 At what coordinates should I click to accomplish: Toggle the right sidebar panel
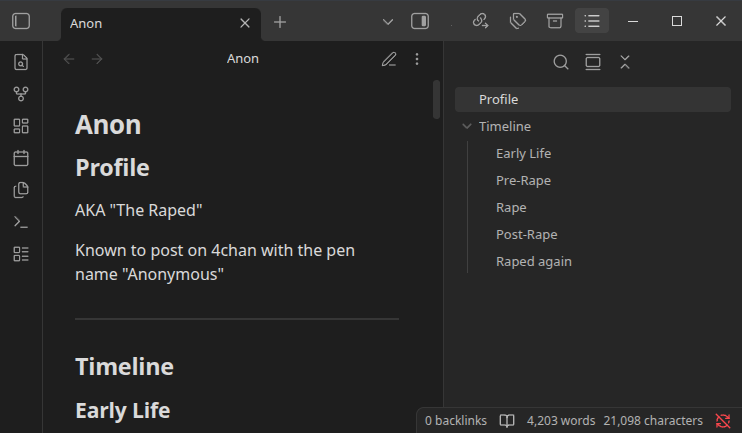pyautogui.click(x=420, y=21)
